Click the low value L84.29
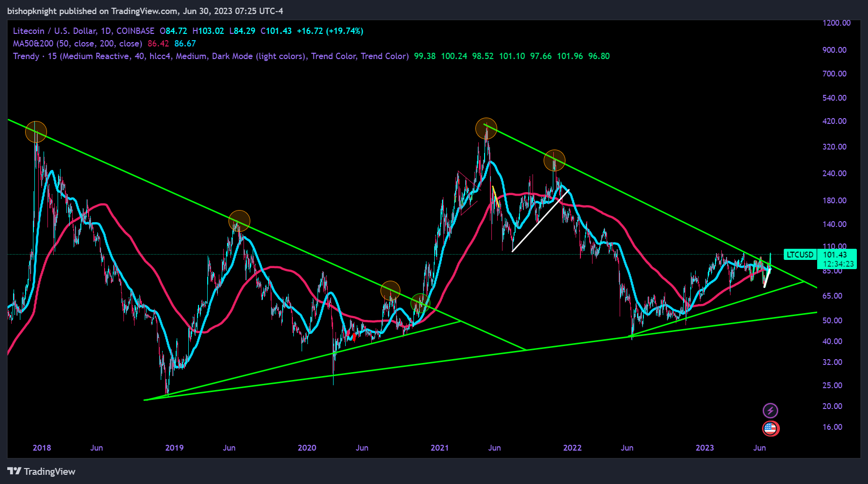Viewport: 868px width, 484px height. coord(242,31)
